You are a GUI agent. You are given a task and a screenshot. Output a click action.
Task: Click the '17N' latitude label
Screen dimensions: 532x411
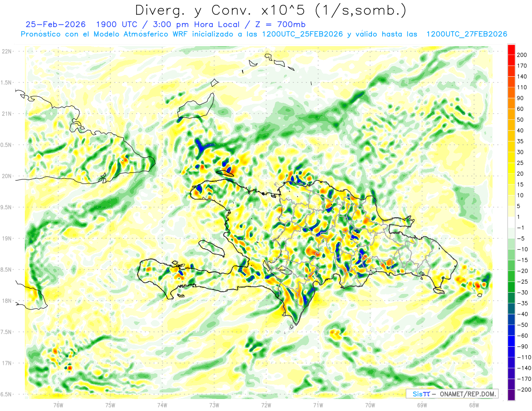[x=6, y=363]
